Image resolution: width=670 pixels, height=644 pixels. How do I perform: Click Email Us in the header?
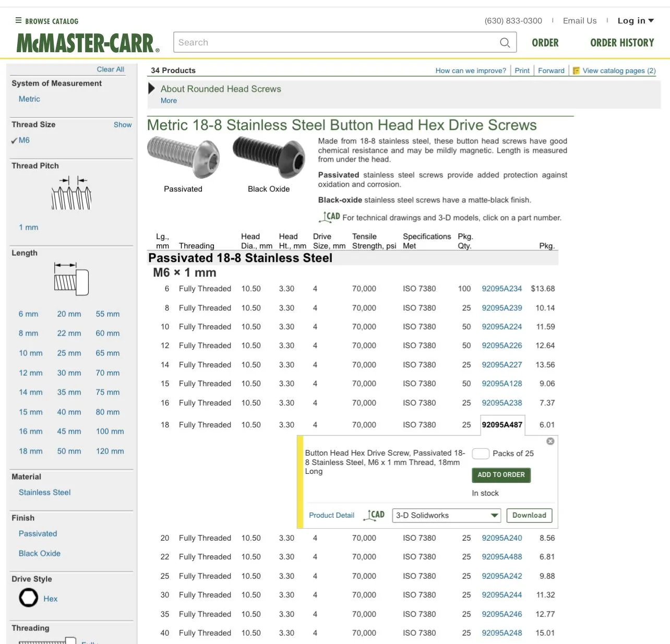coord(580,21)
